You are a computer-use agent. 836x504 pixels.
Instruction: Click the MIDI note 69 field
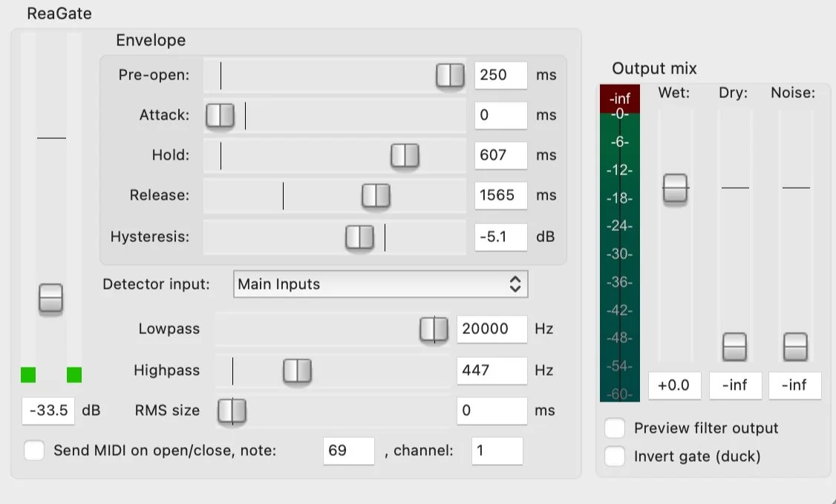coord(349,451)
